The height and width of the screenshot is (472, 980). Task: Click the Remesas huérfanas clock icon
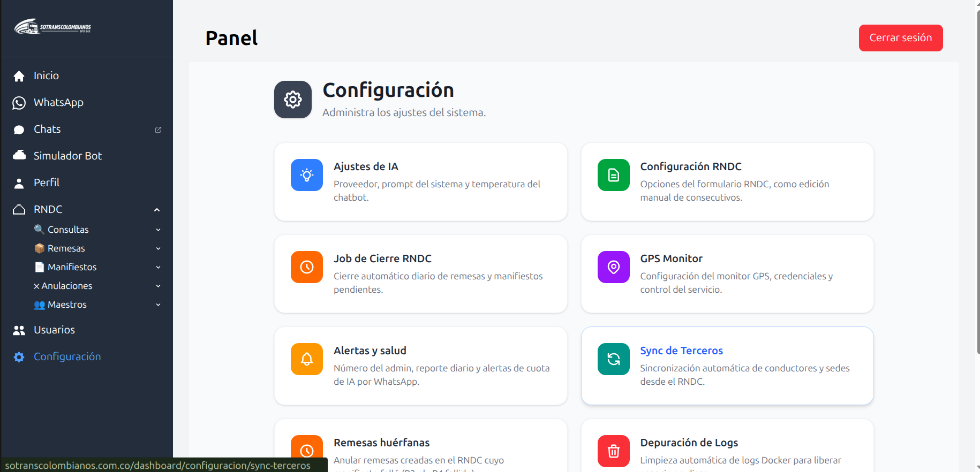307,451
